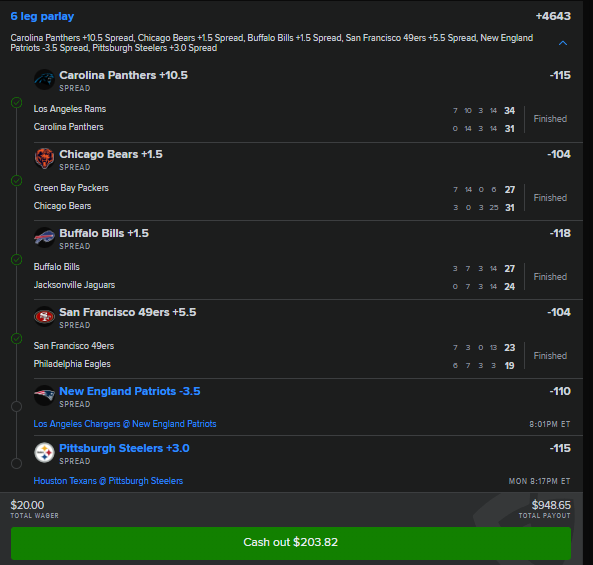The width and height of the screenshot is (593, 565).
Task: Click the Buffalo Bills team logo
Action: tap(44, 237)
